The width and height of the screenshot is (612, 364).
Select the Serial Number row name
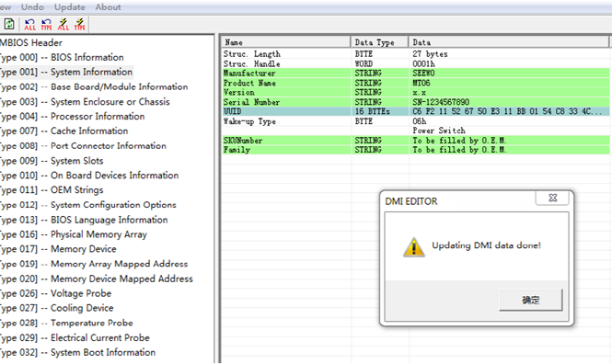251,102
